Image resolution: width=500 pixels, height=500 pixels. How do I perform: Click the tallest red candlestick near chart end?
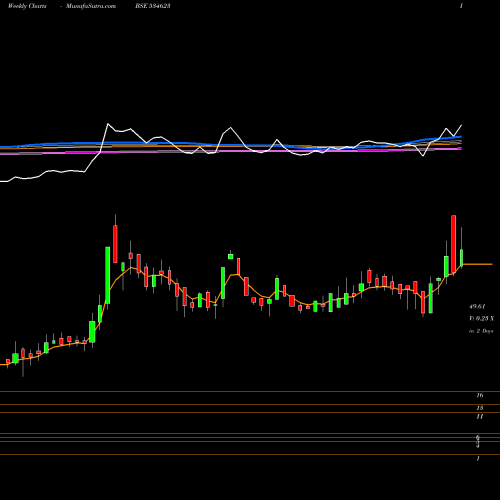(x=454, y=244)
